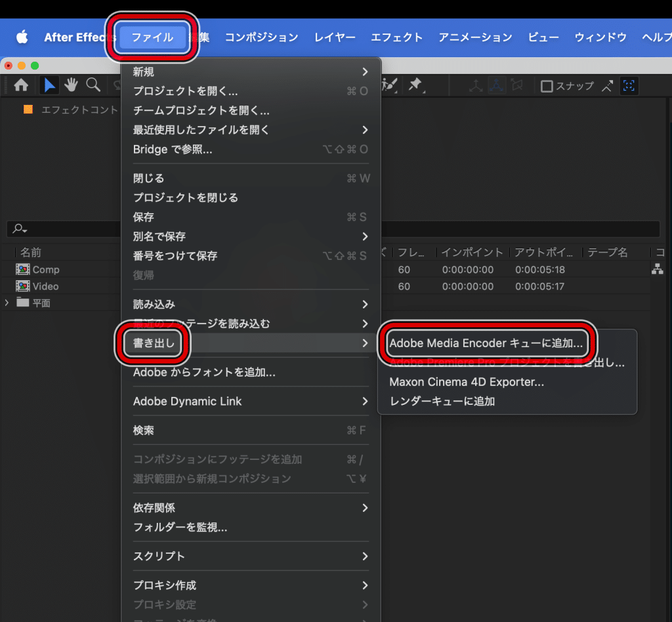Click the Comp composition icon
This screenshot has width=672, height=622.
point(24,270)
